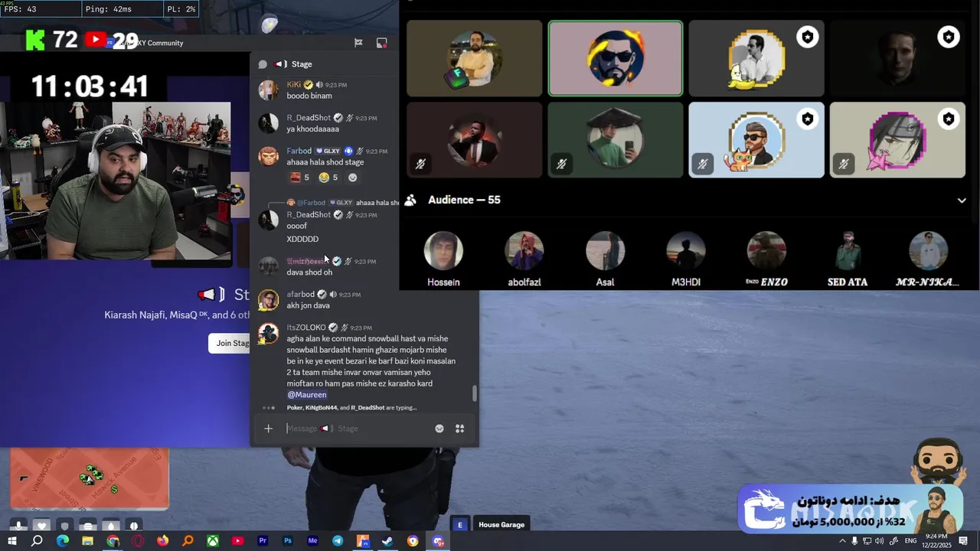This screenshot has height=551, width=980.
Task: Click @Maureen mention in ItsZOLOKO message
Action: coord(307,395)
